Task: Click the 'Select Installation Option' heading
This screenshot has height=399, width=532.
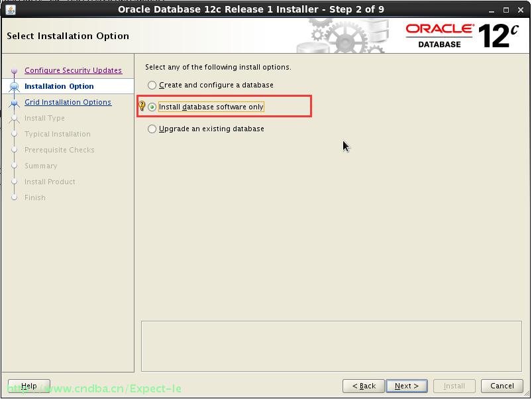Action: pyautogui.click(x=68, y=36)
